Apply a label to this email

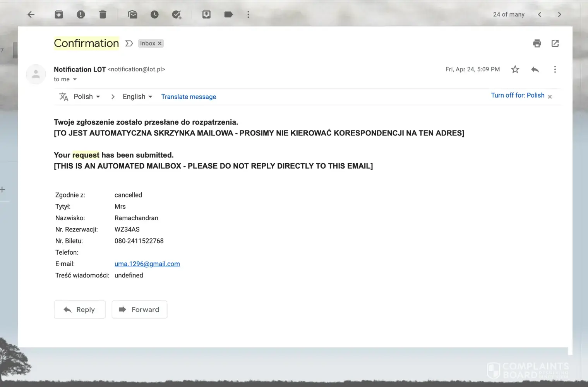(228, 15)
